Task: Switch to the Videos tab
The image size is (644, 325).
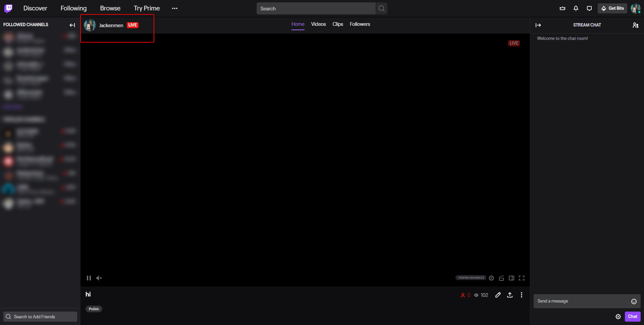Action: coord(318,24)
